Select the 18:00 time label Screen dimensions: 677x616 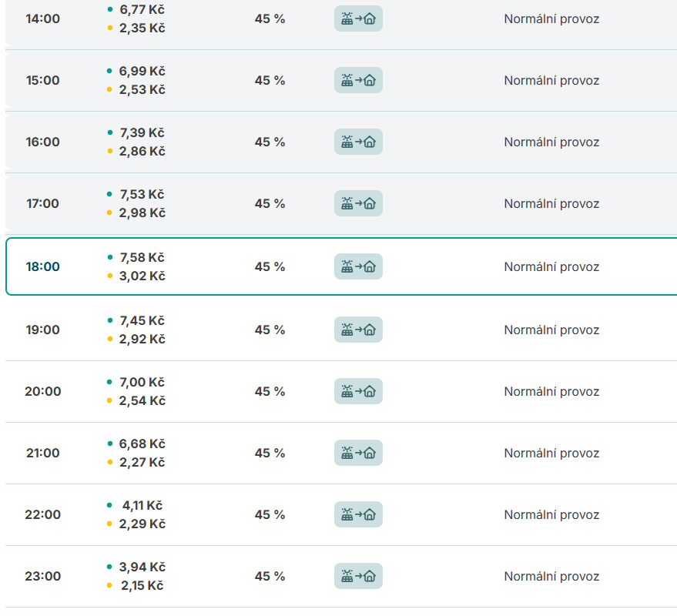click(42, 266)
